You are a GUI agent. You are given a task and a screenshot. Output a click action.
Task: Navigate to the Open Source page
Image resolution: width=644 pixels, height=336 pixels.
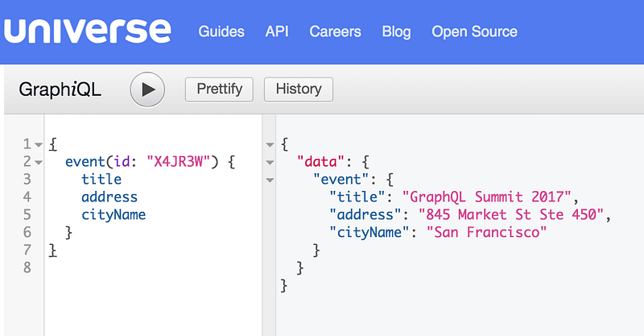(474, 32)
